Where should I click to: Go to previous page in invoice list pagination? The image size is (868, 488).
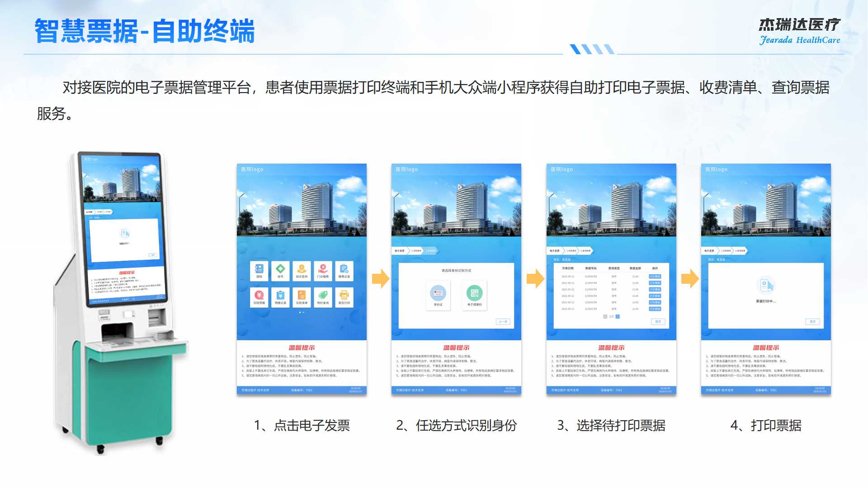coord(605,317)
